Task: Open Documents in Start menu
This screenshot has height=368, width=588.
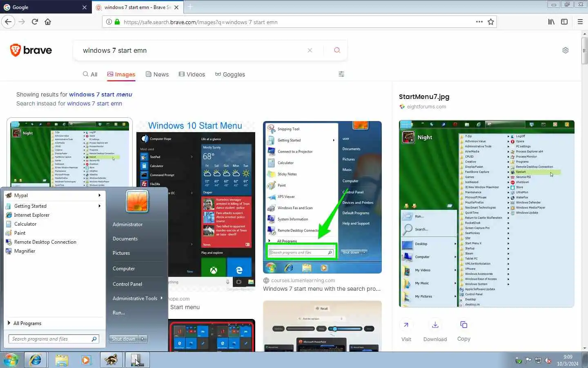Action: click(x=125, y=239)
